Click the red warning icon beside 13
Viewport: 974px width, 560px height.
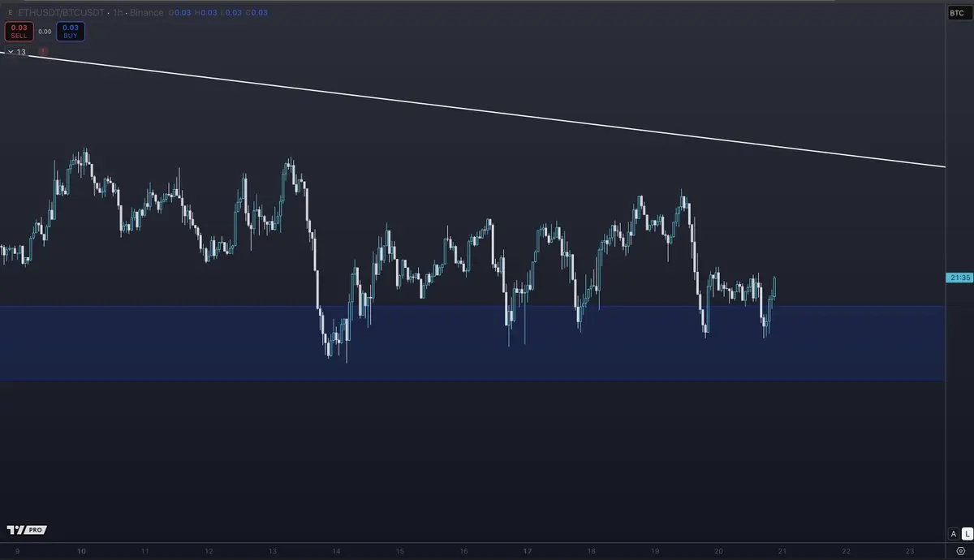coord(43,52)
